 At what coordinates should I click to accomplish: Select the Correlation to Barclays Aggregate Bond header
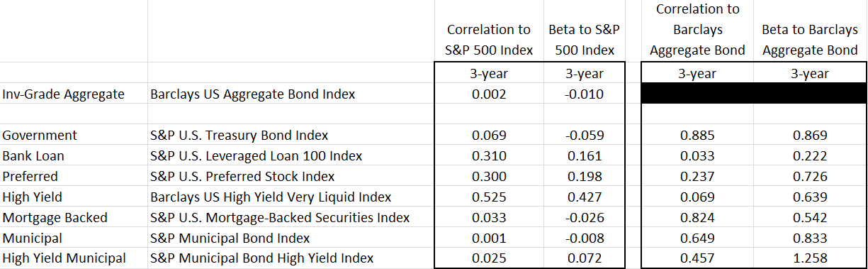(x=697, y=30)
